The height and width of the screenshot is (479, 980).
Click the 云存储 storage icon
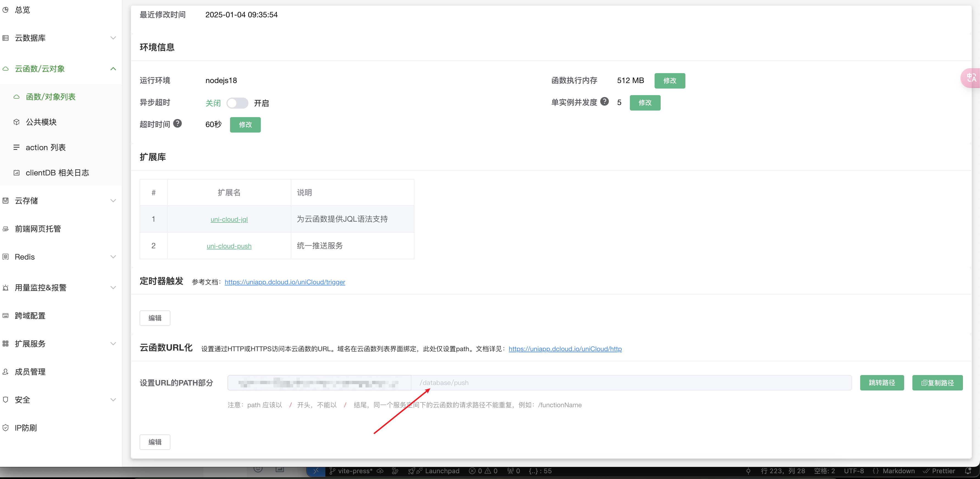(x=5, y=201)
